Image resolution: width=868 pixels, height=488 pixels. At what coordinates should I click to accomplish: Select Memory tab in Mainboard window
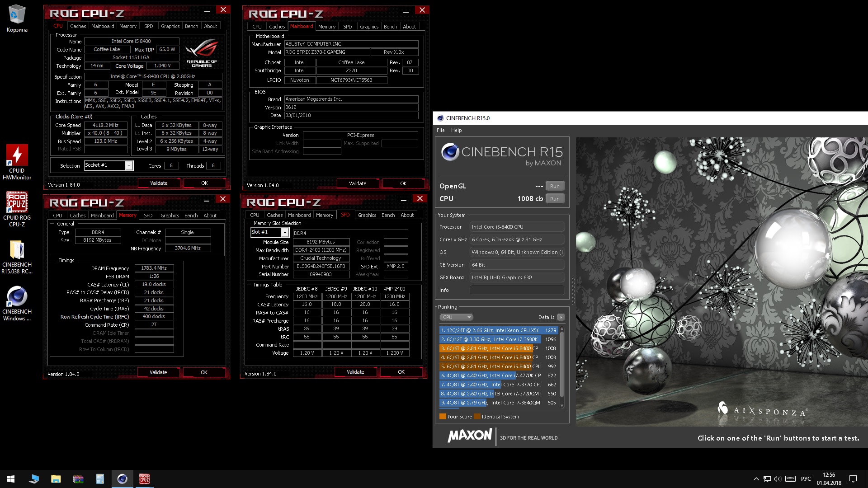pyautogui.click(x=326, y=27)
